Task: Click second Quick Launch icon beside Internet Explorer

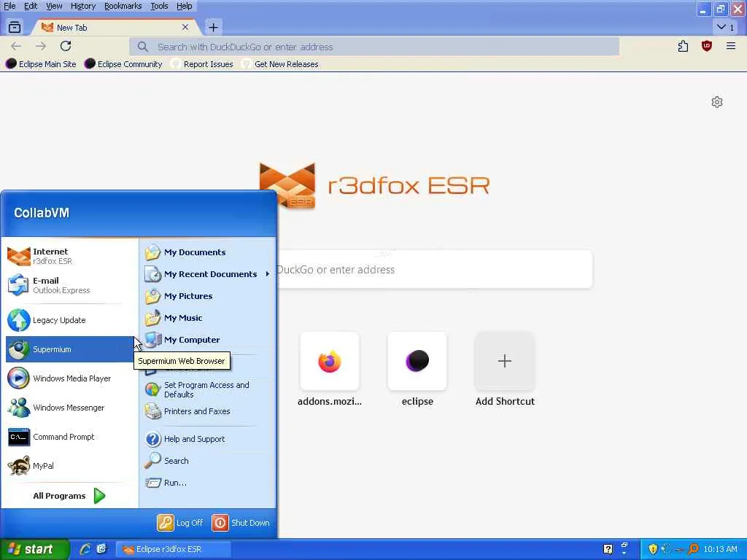Action: tap(101, 549)
